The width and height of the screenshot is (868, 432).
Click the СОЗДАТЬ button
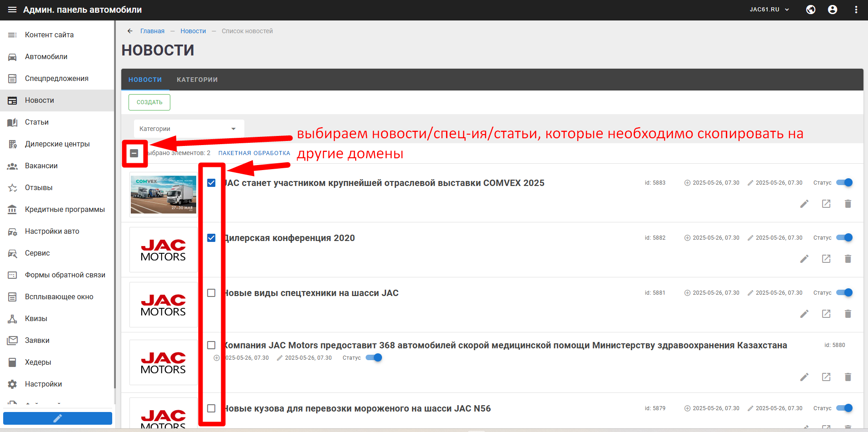[x=149, y=102]
